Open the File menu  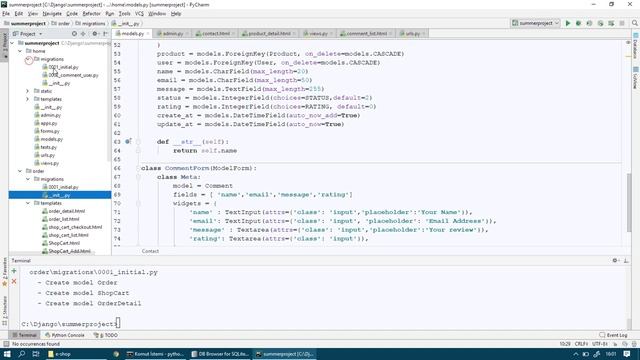click(x=6, y=13)
